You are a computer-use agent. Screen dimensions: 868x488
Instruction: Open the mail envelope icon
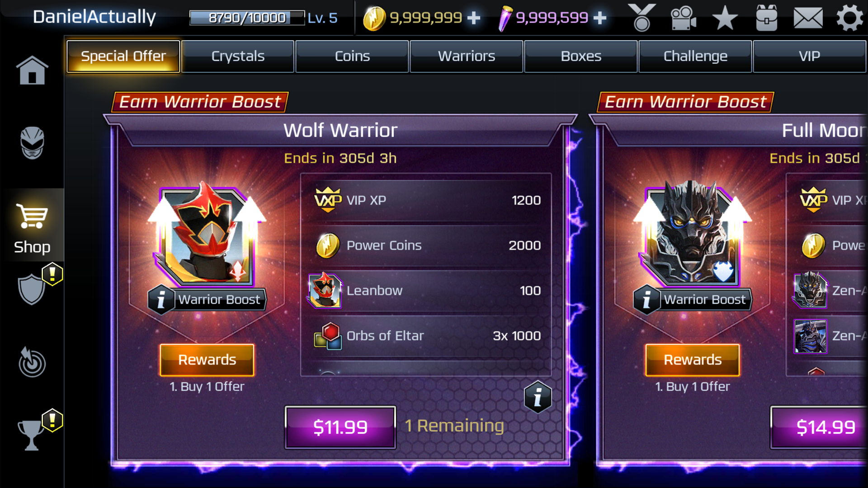(808, 18)
